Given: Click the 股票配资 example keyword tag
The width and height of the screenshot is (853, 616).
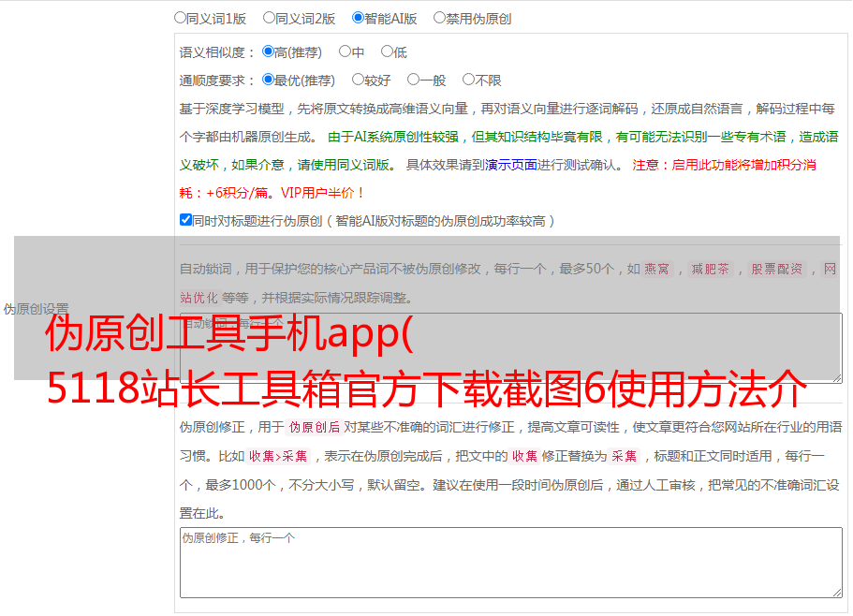Looking at the screenshot, I should click(776, 269).
